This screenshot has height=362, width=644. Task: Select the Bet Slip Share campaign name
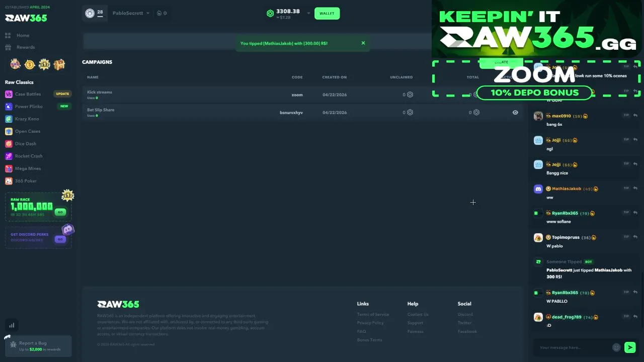pos(101,110)
